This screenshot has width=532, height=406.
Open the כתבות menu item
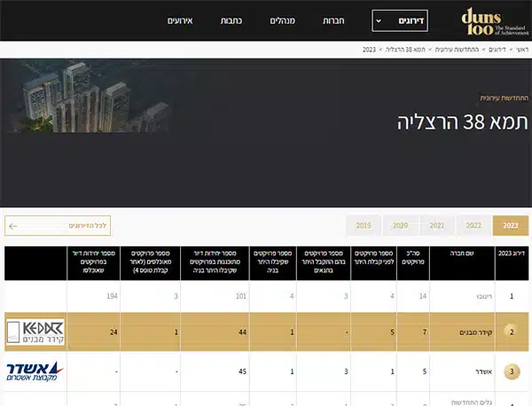(x=231, y=20)
